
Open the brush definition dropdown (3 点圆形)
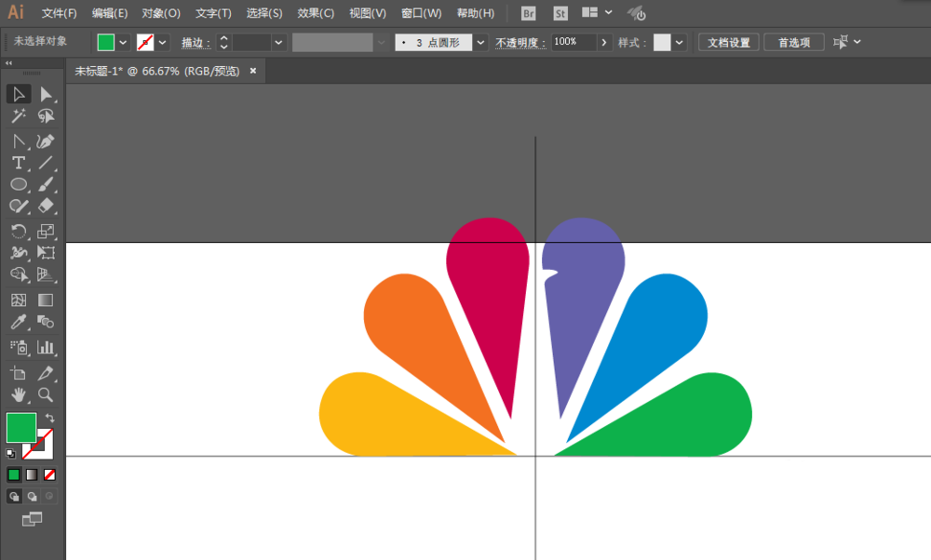pyautogui.click(x=480, y=43)
